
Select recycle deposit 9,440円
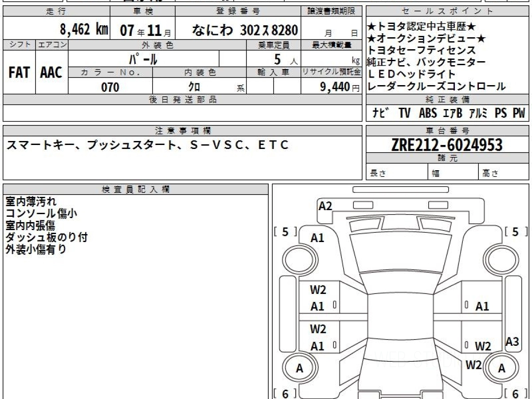[340, 87]
